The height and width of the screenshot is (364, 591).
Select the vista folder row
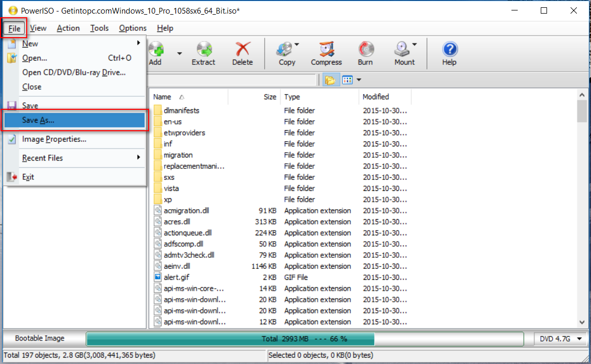coord(280,188)
